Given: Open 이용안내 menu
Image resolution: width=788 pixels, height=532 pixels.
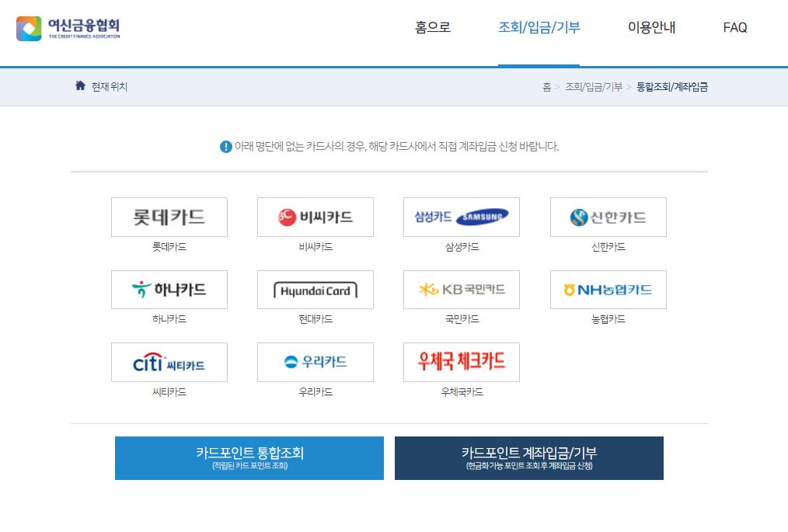Looking at the screenshot, I should (x=651, y=27).
